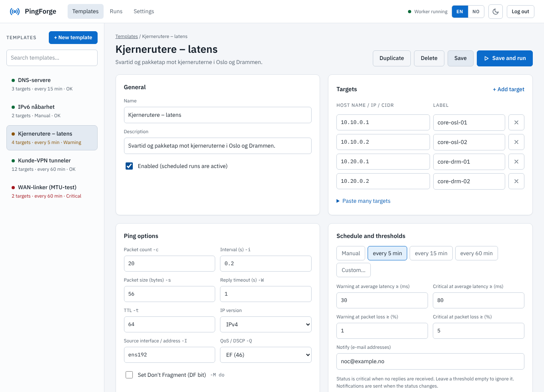The height and width of the screenshot is (392, 544).
Task: Open the Templates tab
Action: pyautogui.click(x=86, y=12)
